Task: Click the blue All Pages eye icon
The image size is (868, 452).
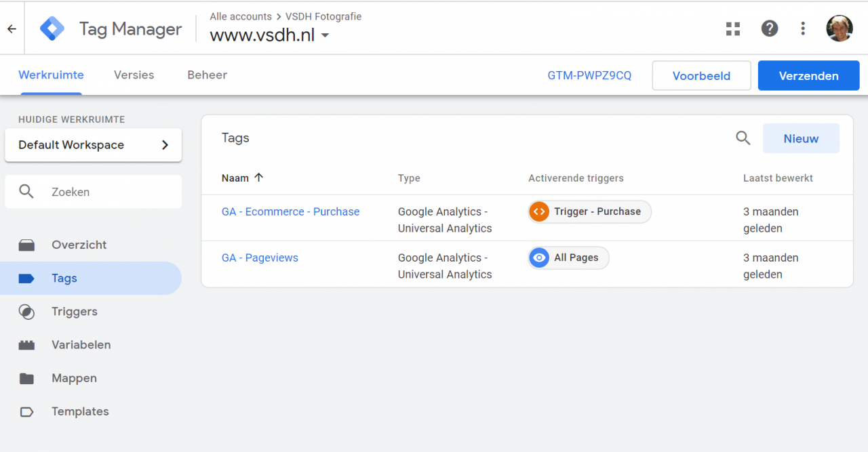Action: click(x=539, y=258)
